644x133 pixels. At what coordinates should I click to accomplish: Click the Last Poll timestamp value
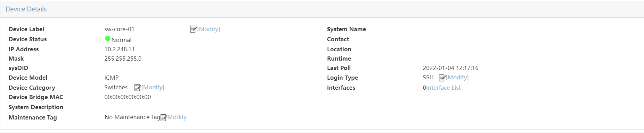pos(450,68)
